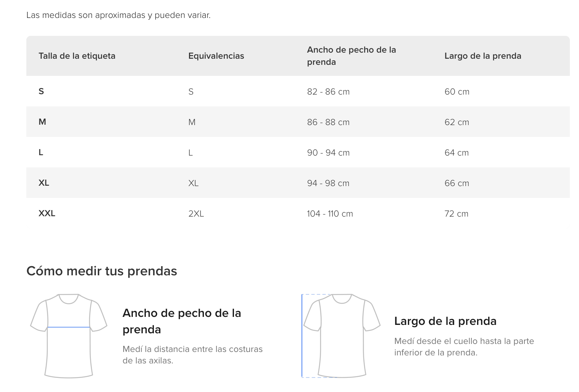Select chest width '86 - 88 cm'
The image size is (579, 392).
tap(328, 122)
